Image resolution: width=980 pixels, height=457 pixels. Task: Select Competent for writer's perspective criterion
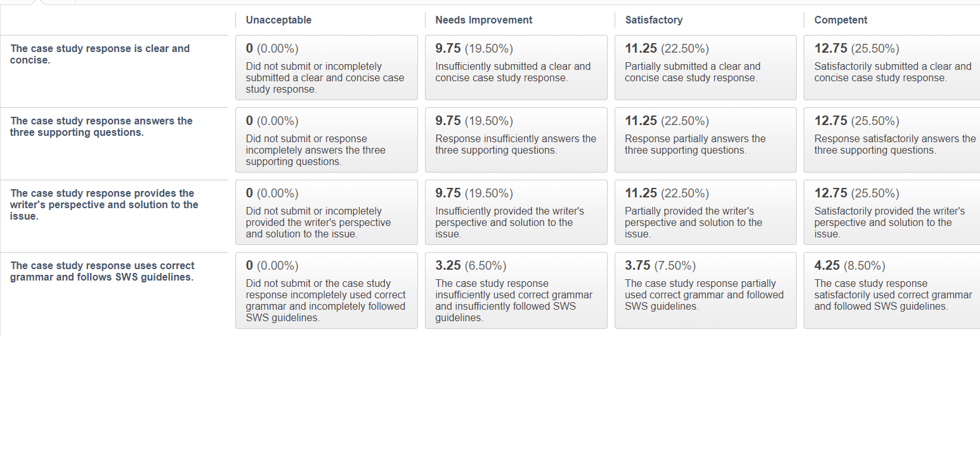[892, 212]
